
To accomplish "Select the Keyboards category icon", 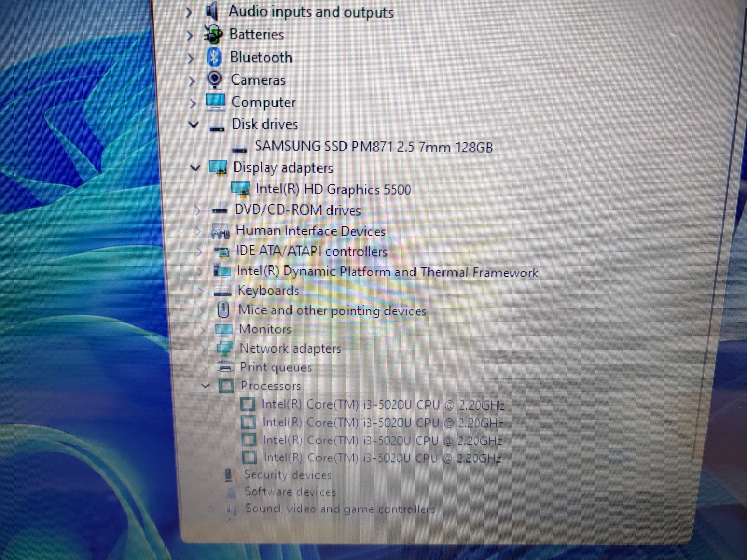I will [x=223, y=290].
